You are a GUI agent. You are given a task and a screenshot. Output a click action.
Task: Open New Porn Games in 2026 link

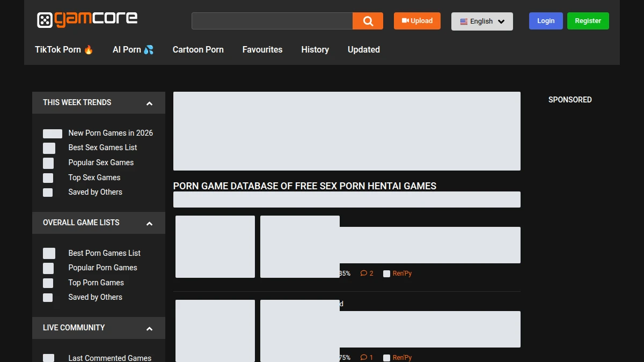point(111,133)
